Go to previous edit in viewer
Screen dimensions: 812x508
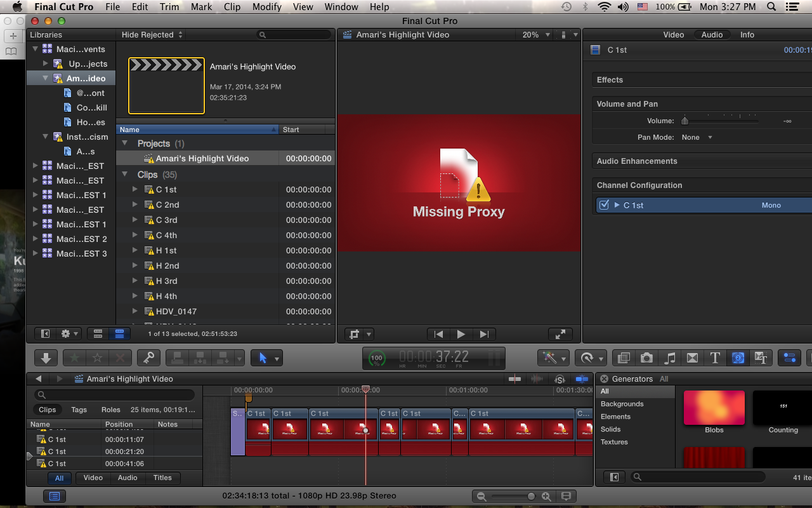click(x=438, y=334)
